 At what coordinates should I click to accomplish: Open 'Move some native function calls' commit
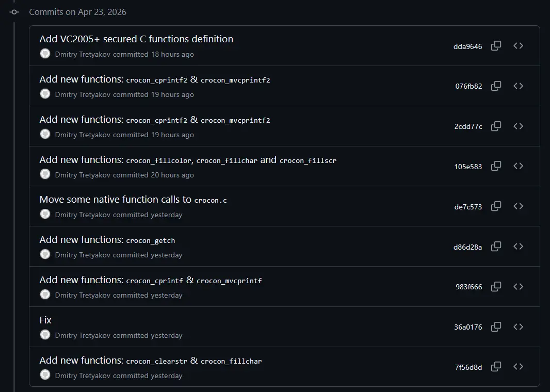click(x=133, y=200)
